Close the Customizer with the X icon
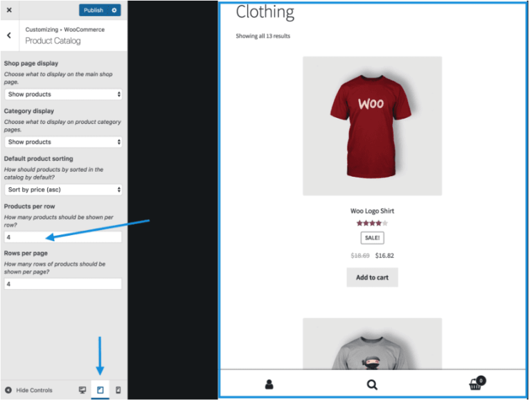The width and height of the screenshot is (532, 402). [x=9, y=10]
